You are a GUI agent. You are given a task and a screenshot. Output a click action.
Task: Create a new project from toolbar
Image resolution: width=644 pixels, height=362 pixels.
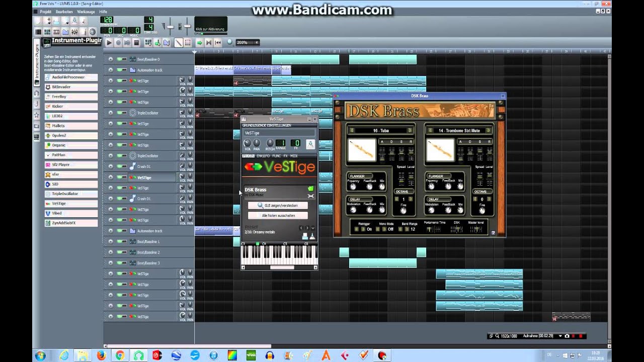(x=38, y=21)
